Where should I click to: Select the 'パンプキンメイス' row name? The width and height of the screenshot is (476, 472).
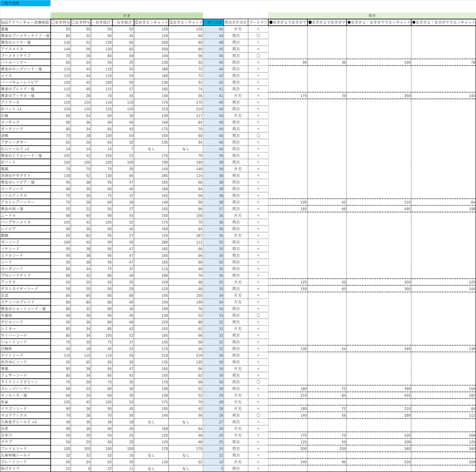click(25, 222)
